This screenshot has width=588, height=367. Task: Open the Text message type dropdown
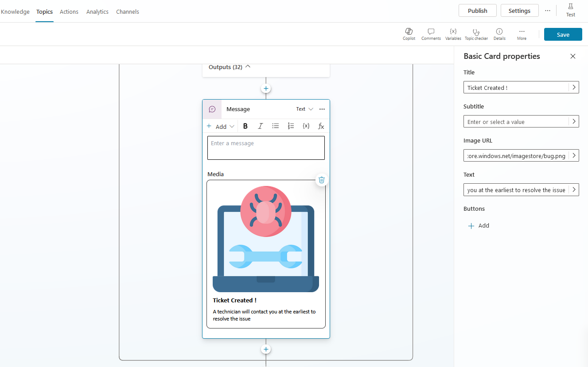[304, 108]
